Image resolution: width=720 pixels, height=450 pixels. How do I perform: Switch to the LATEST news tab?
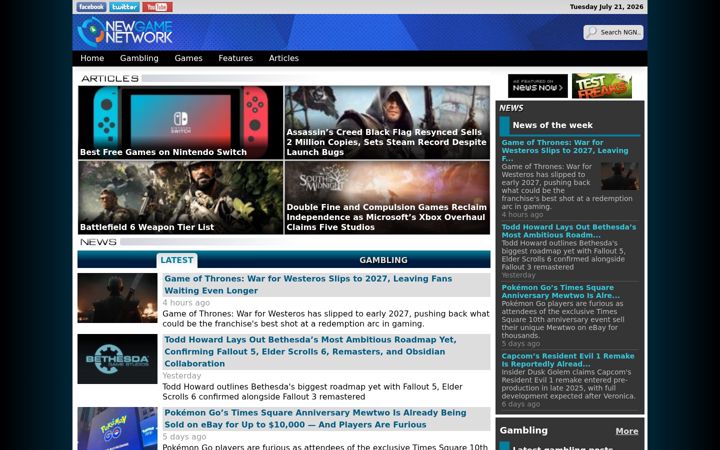click(x=177, y=260)
